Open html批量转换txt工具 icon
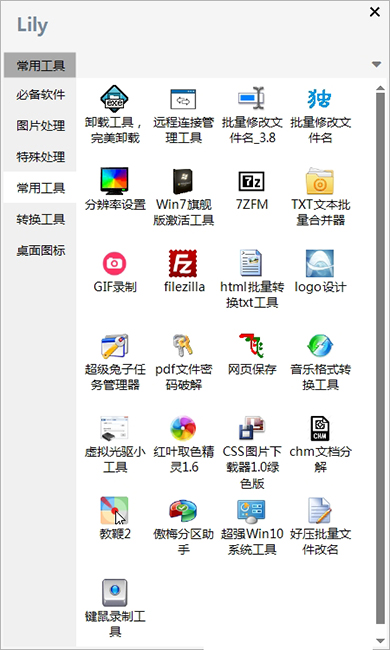 (x=252, y=264)
